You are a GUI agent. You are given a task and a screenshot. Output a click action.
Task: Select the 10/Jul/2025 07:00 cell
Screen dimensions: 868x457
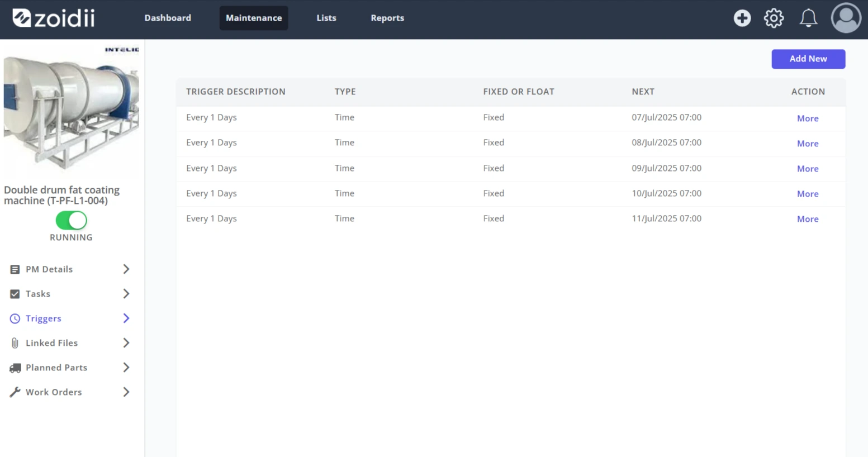[x=666, y=193]
